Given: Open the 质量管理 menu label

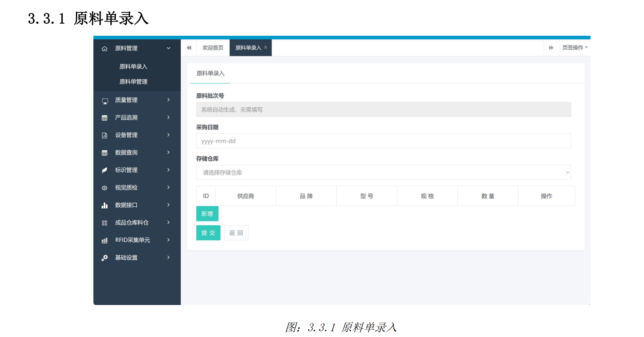Looking at the screenshot, I should point(126,100).
